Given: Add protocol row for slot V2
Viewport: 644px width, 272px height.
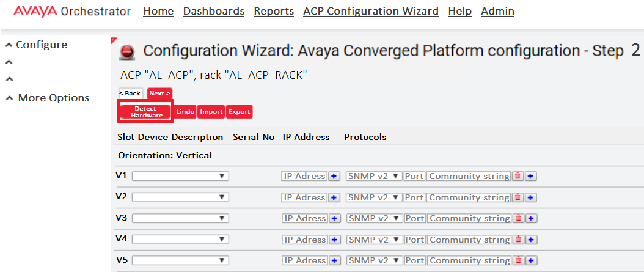Looking at the screenshot, I should pyautogui.click(x=530, y=197).
